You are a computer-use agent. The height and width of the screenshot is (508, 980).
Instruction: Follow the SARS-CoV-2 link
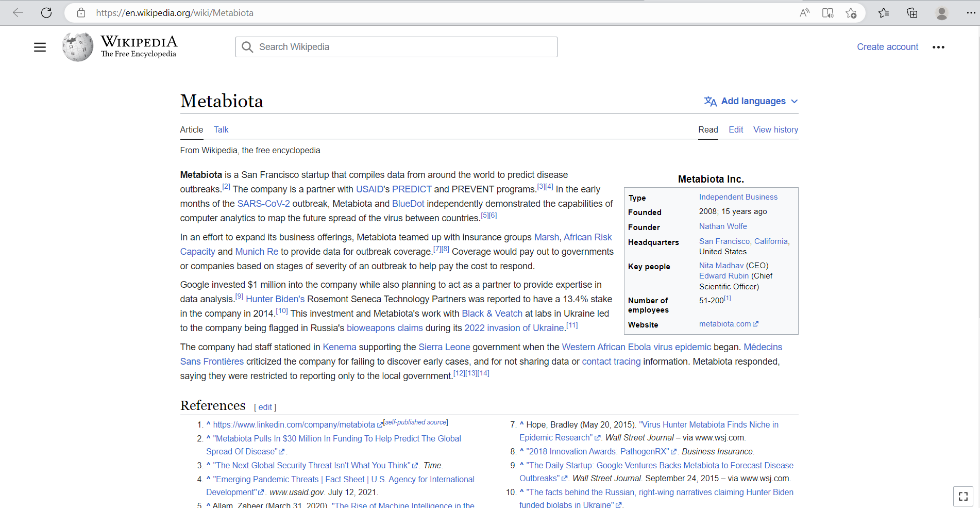click(263, 204)
